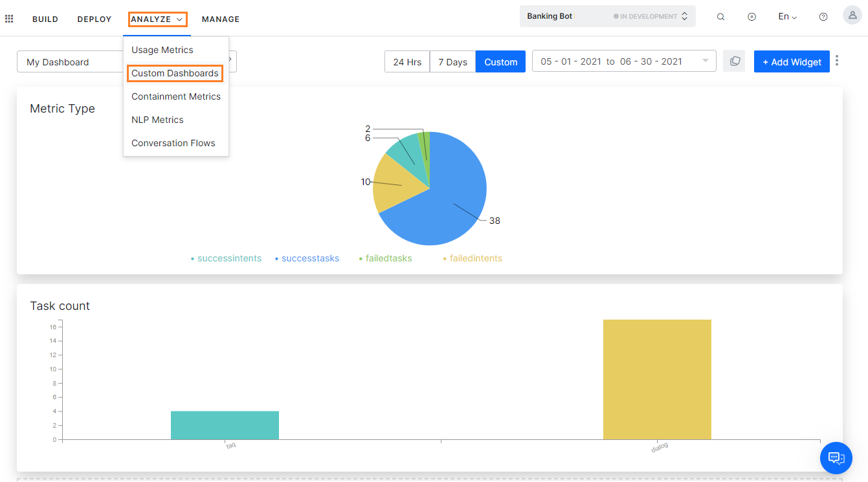Click the help question mark icon
868x482 pixels.
coord(823,16)
